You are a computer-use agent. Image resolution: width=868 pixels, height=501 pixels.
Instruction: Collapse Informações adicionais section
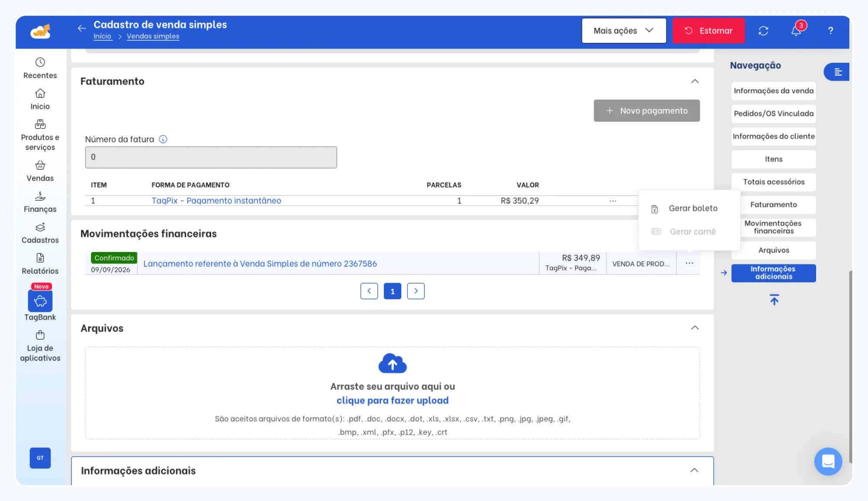pyautogui.click(x=694, y=470)
